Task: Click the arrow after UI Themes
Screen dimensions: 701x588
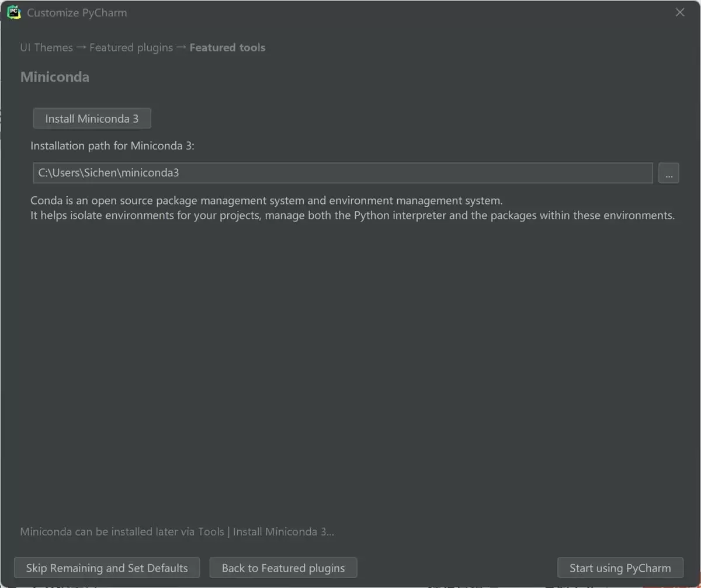Action: click(x=81, y=48)
